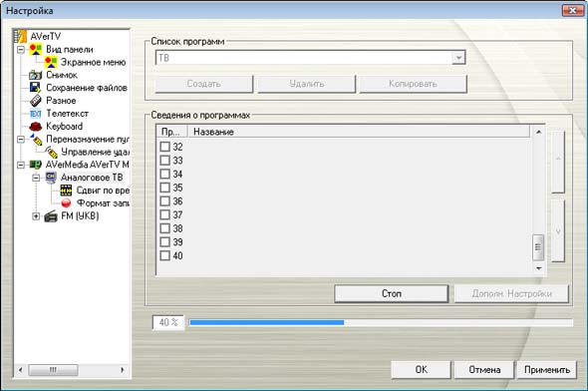588x391 pixels.
Task: Click the tree horizontal scrollbar thumb
Action: pyautogui.click(x=53, y=370)
